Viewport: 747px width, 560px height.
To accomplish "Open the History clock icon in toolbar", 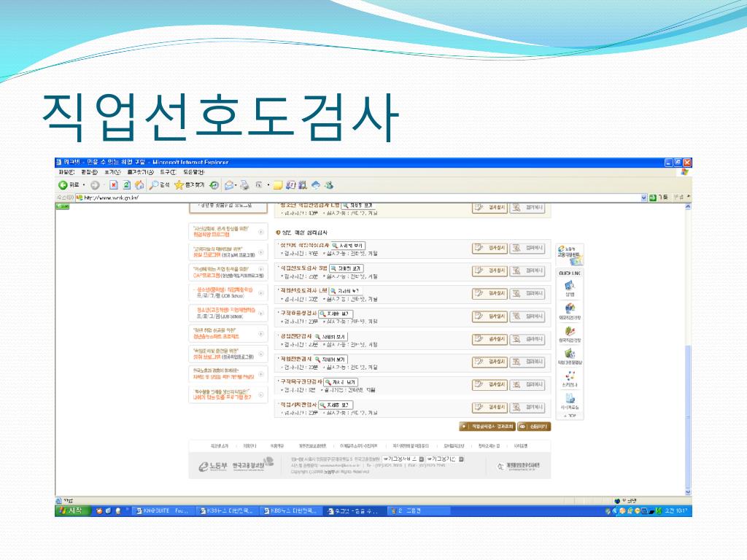I will pyautogui.click(x=214, y=185).
